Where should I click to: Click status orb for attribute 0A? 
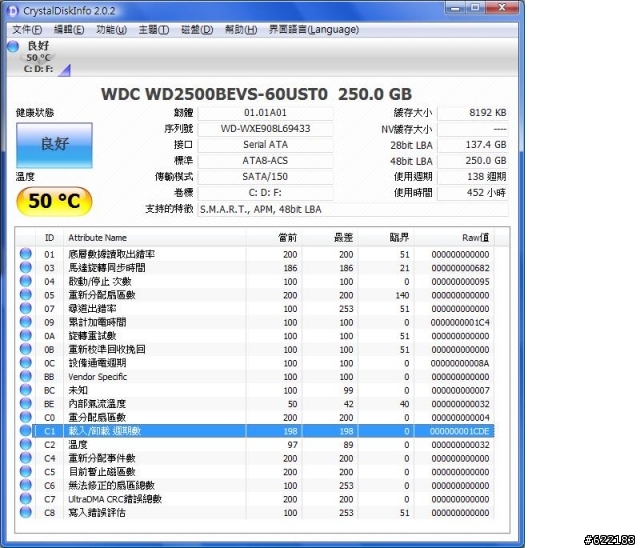(25, 335)
